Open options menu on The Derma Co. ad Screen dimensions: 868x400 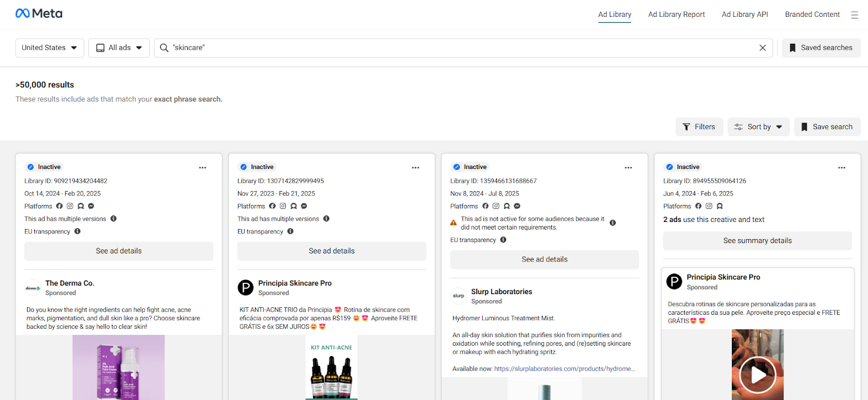(202, 168)
